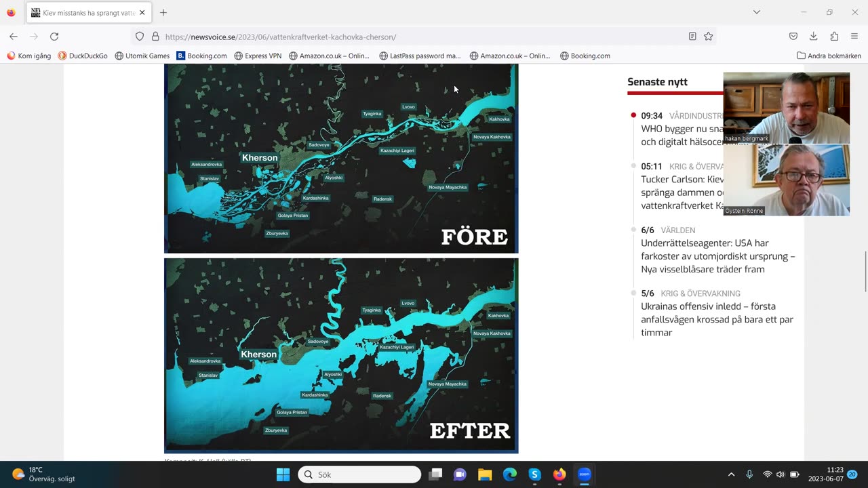Screen dimensions: 868x488
Task: Open the Kom igång bookmark
Action: pyautogui.click(x=29, y=56)
